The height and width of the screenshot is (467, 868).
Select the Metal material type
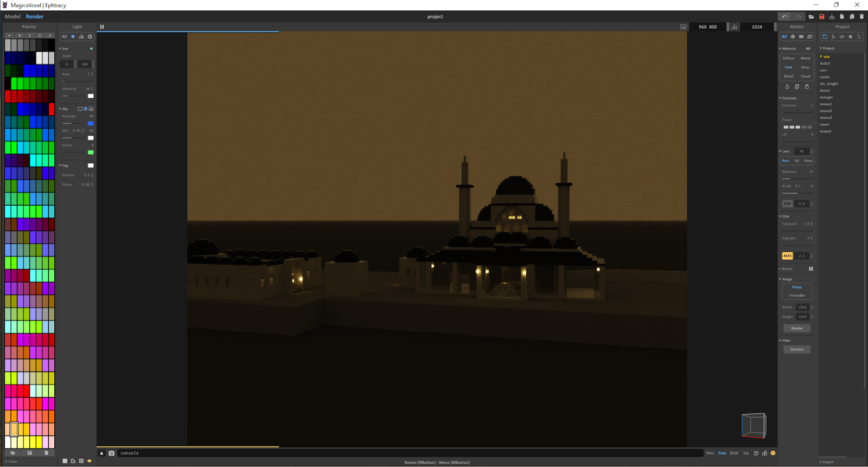pyautogui.click(x=805, y=59)
